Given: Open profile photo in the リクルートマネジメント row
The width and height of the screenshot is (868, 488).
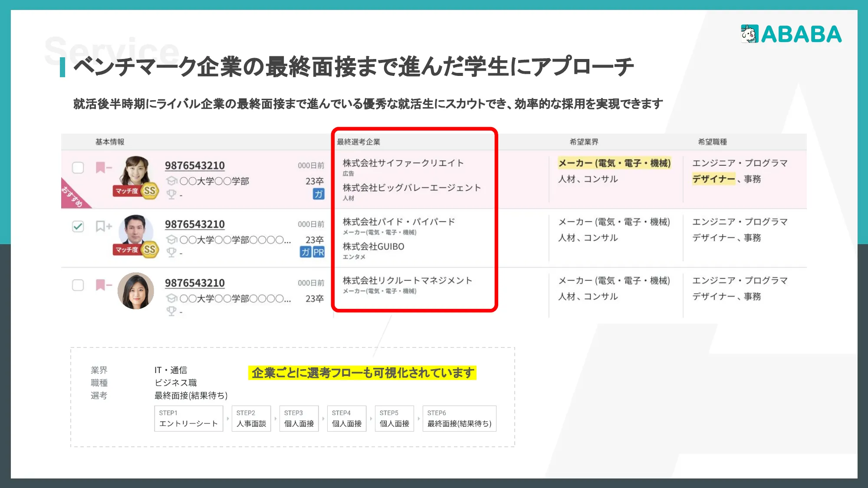Looking at the screenshot, I should [136, 291].
